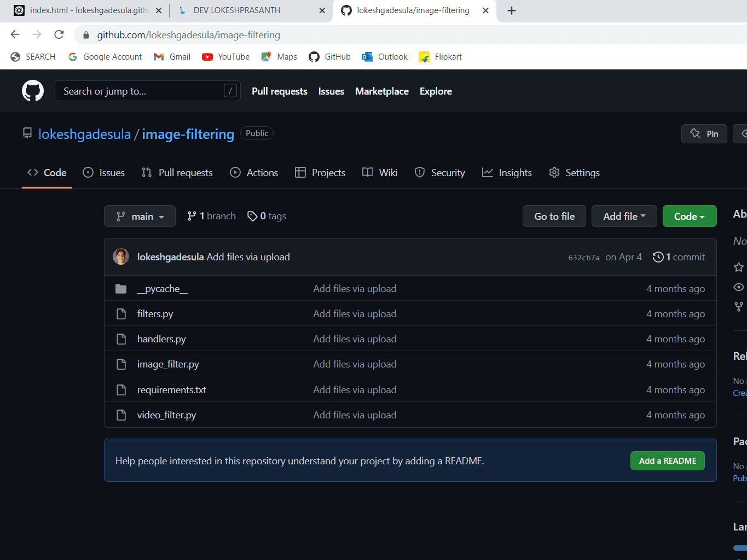Open the green Code dropdown
This screenshot has width=747, height=560.
[690, 216]
